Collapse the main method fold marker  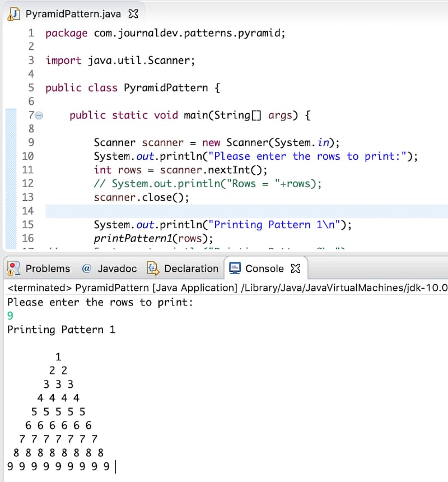(39, 115)
